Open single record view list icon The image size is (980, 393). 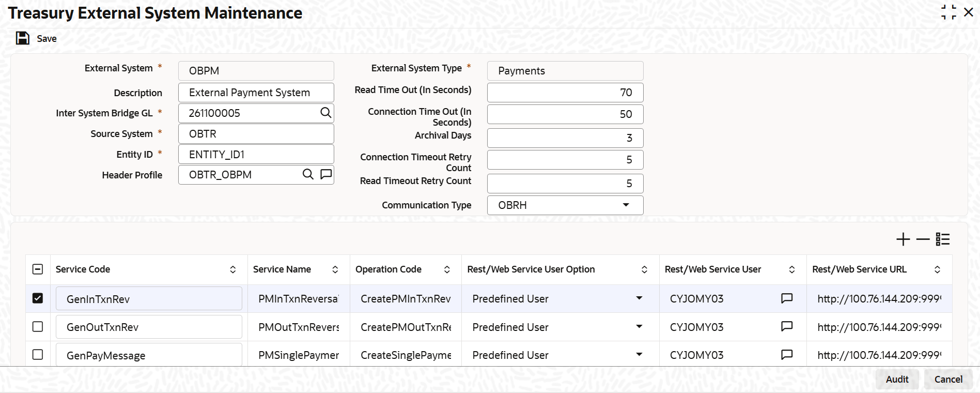tap(943, 239)
